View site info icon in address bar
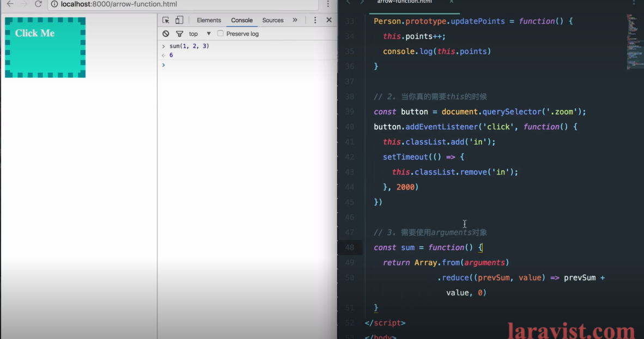 pos(54,4)
